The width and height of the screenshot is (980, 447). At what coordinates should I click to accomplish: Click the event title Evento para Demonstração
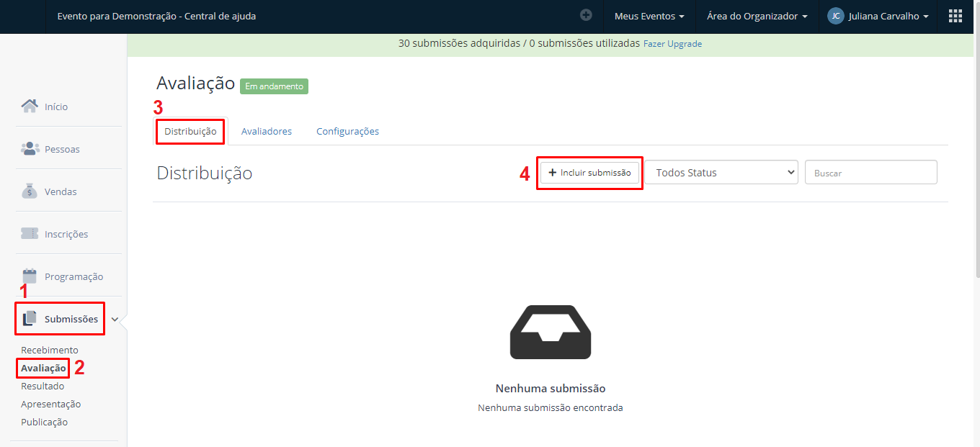coord(156,16)
